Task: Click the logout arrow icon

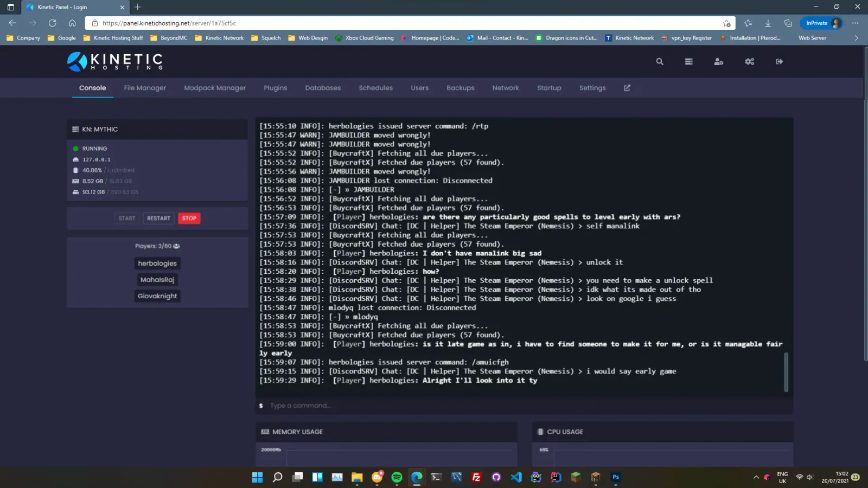Action: (x=780, y=62)
